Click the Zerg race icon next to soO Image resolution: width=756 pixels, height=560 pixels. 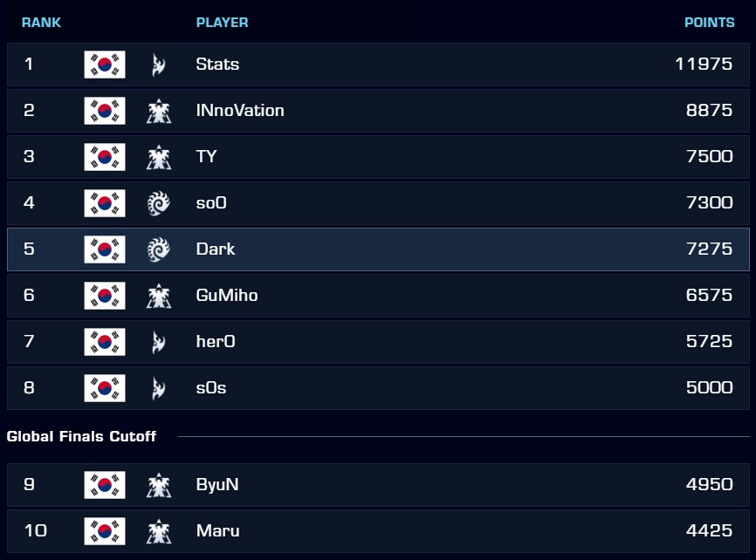click(x=159, y=203)
